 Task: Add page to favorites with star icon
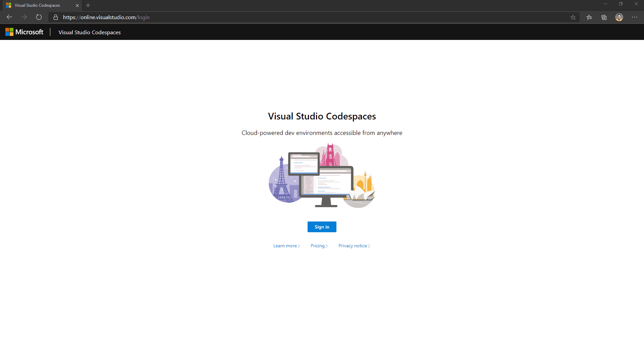click(x=573, y=17)
